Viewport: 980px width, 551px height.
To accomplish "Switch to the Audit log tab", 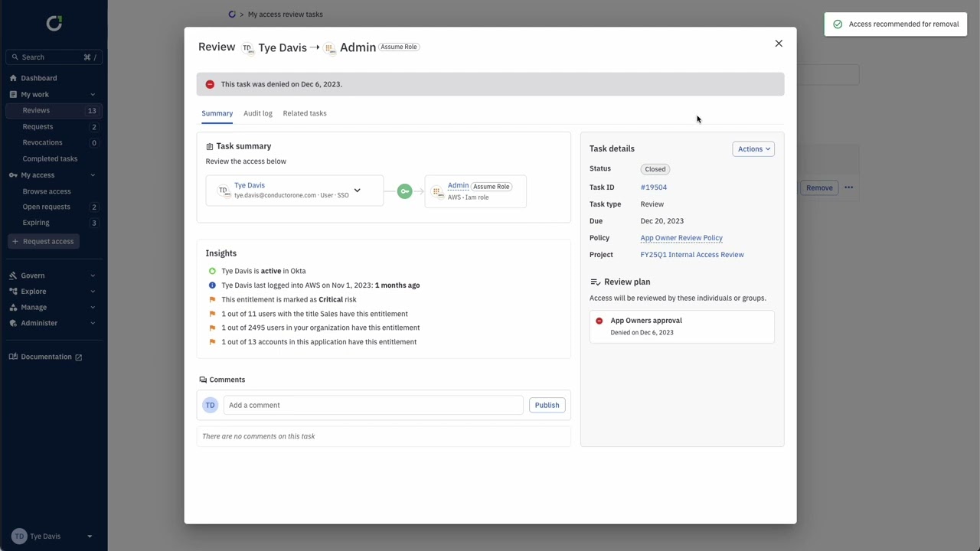I will tap(257, 113).
